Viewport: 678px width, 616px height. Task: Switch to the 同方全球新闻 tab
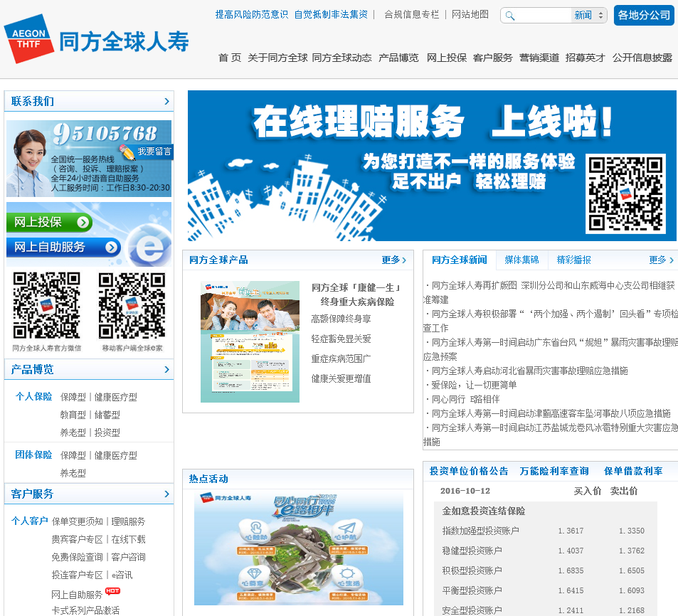click(x=459, y=260)
